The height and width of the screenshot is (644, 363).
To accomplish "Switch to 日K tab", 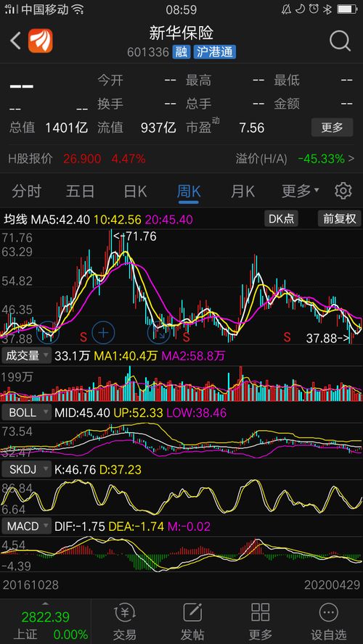I will click(135, 191).
